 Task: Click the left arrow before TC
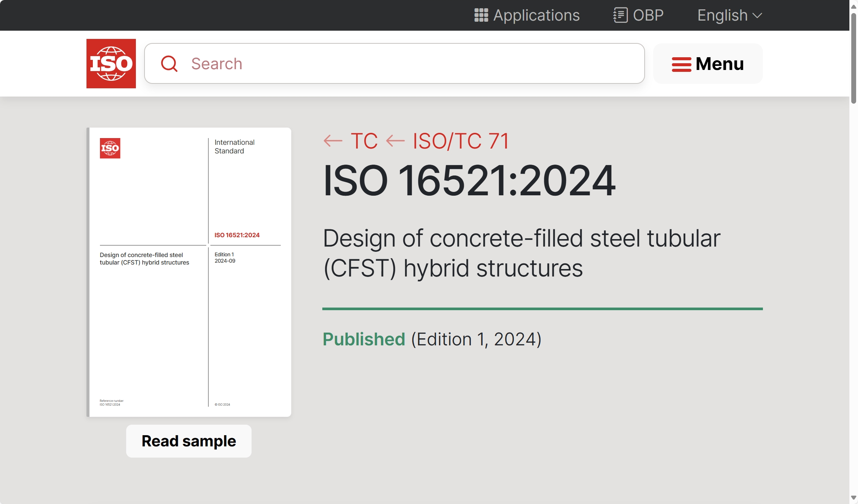pyautogui.click(x=333, y=141)
